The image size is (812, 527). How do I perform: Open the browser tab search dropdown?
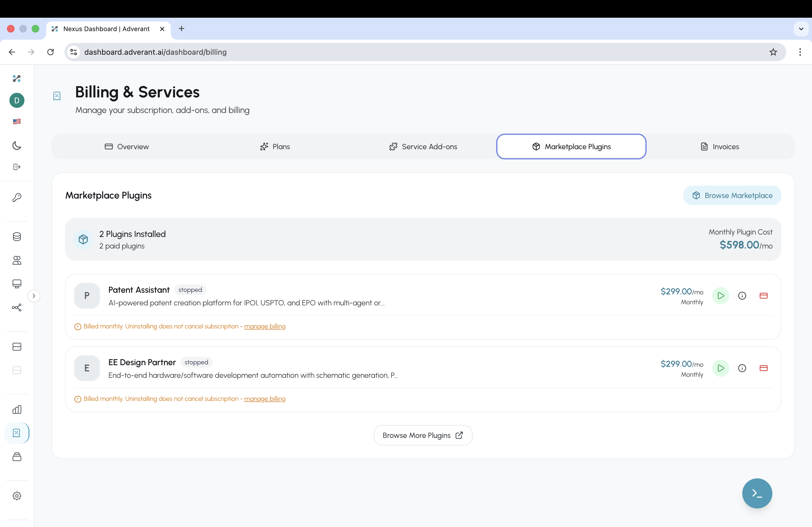[801, 29]
